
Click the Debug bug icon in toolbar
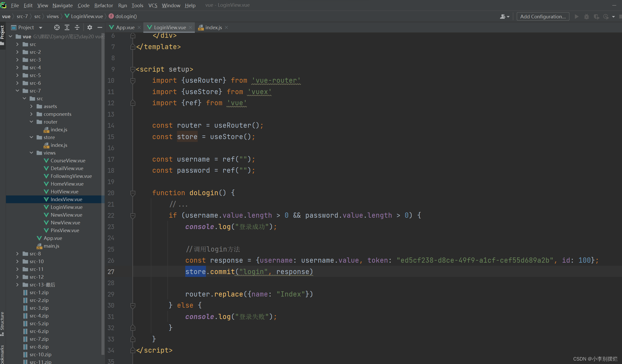pyautogui.click(x=587, y=17)
